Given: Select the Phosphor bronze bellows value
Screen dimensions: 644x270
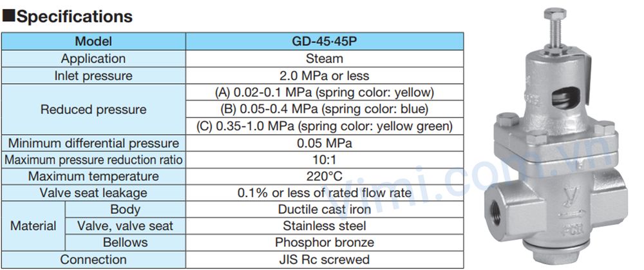Looking at the screenshot, I should click(x=324, y=243).
